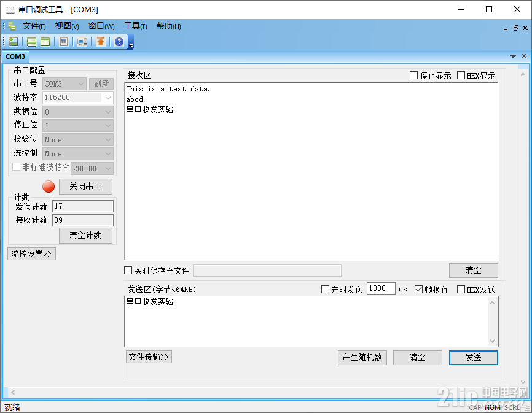This screenshot has height=413, width=532.
Task: Open the 文件(F) menu
Action: [34, 26]
